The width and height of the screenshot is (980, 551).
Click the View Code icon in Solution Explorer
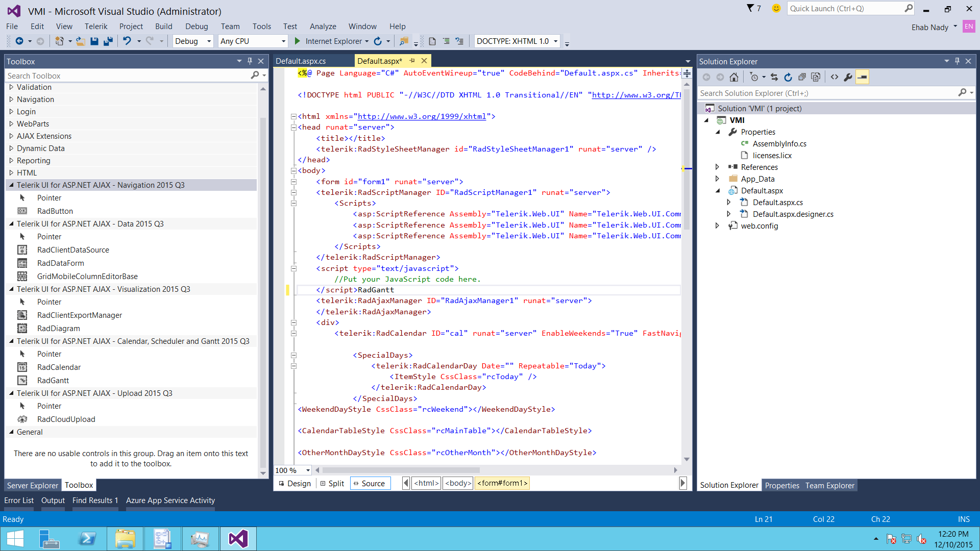tap(834, 78)
